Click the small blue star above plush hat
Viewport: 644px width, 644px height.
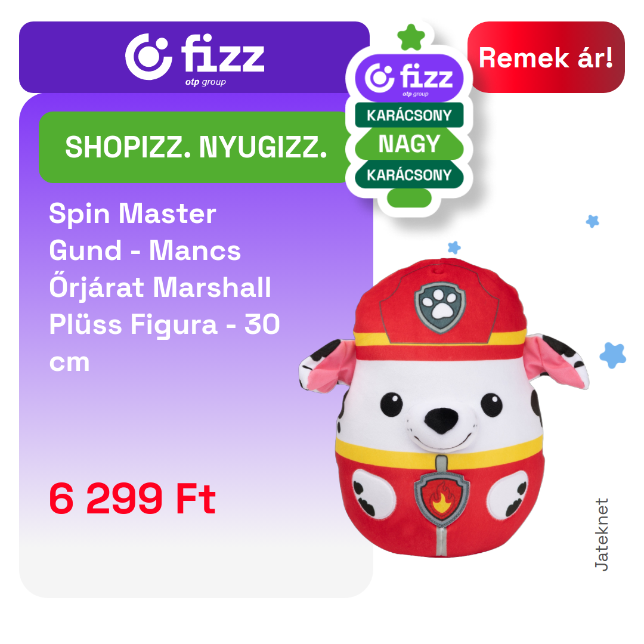pos(454,247)
